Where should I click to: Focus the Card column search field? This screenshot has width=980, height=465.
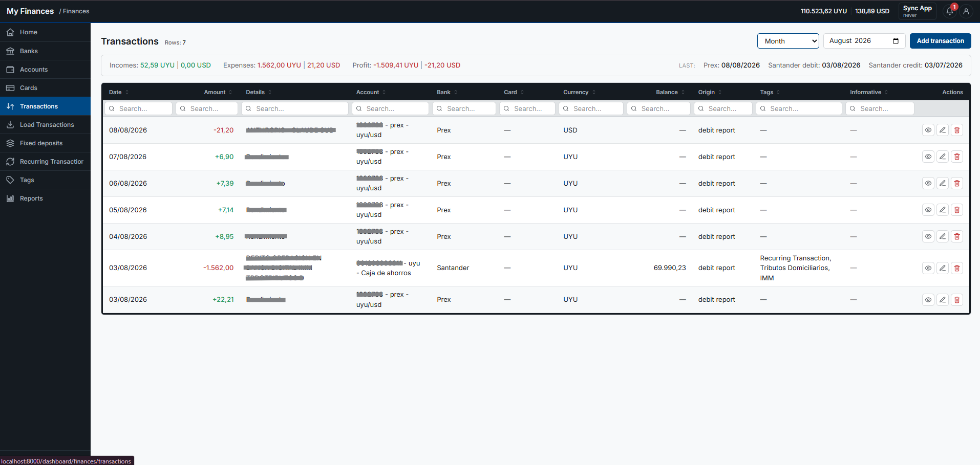[527, 108]
